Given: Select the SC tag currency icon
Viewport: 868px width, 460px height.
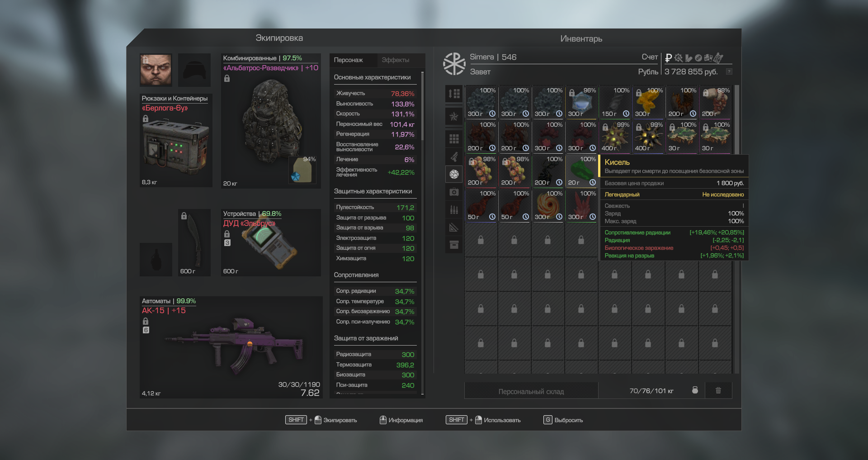Looking at the screenshot, I should pyautogui.click(x=718, y=57).
